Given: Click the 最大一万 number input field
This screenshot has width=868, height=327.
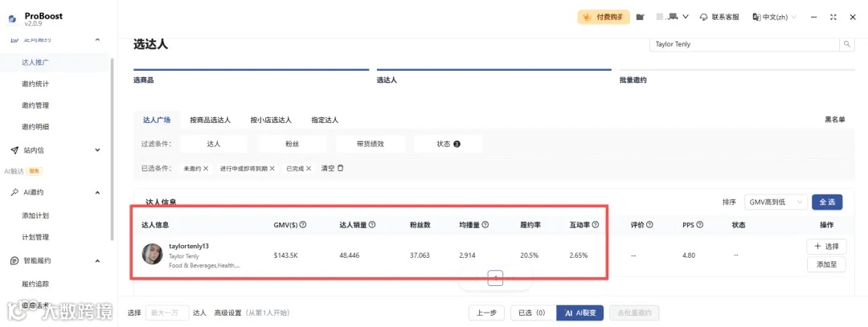Looking at the screenshot, I should pyautogui.click(x=167, y=313).
